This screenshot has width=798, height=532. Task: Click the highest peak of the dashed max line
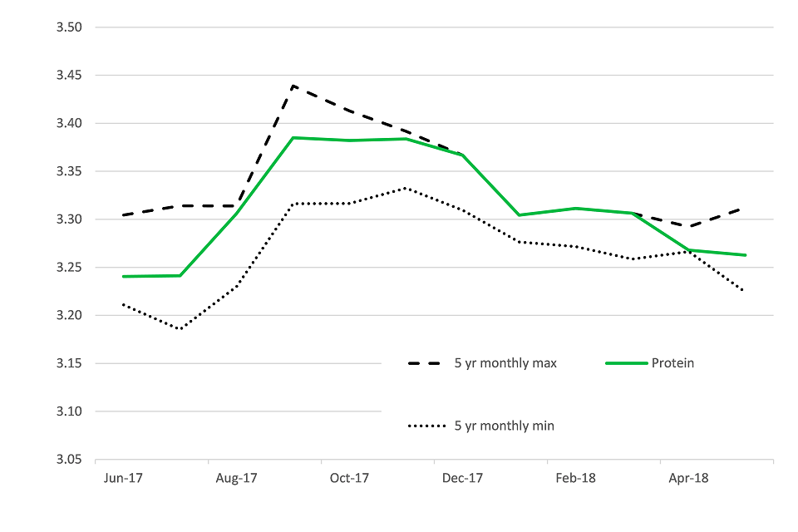point(293,86)
